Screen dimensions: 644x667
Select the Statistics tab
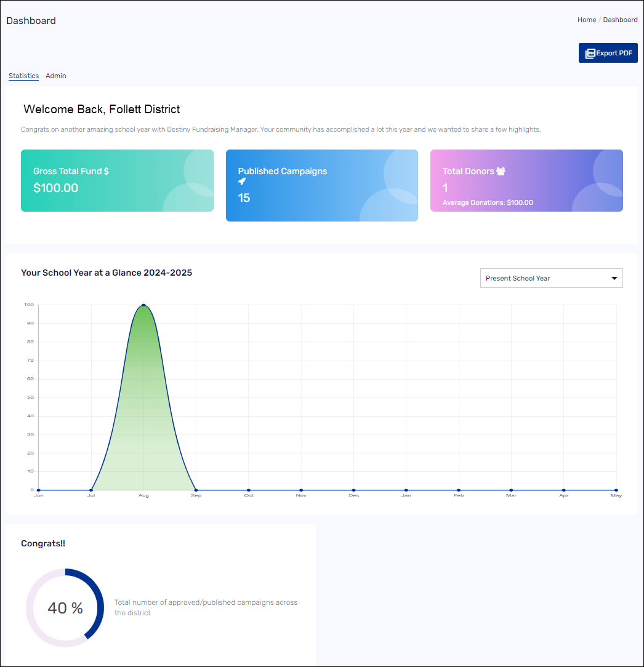click(23, 76)
